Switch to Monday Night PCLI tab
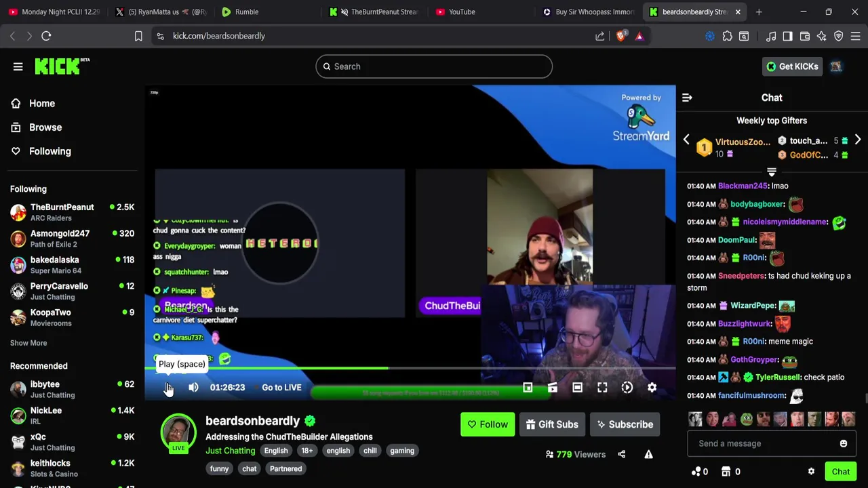 coord(54,12)
